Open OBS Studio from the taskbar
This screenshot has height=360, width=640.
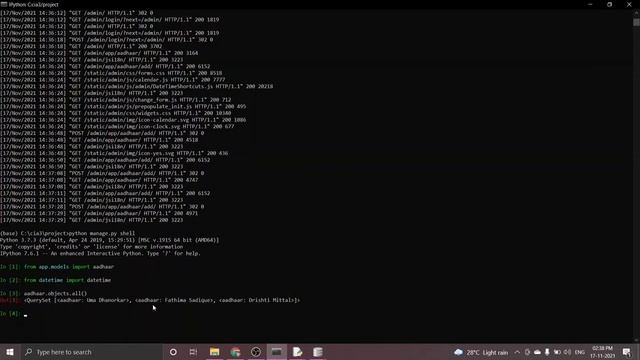[x=256, y=352]
